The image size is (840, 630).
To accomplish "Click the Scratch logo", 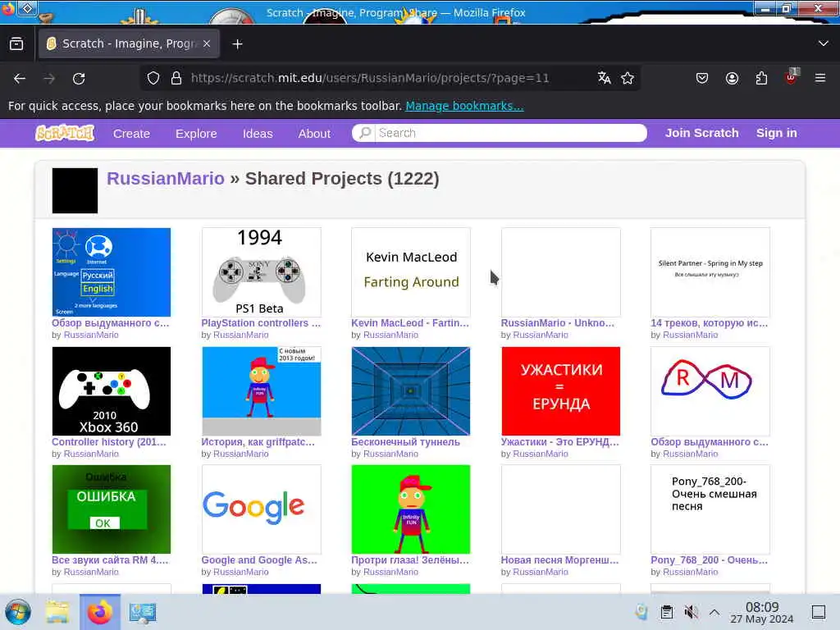I will coord(65,133).
